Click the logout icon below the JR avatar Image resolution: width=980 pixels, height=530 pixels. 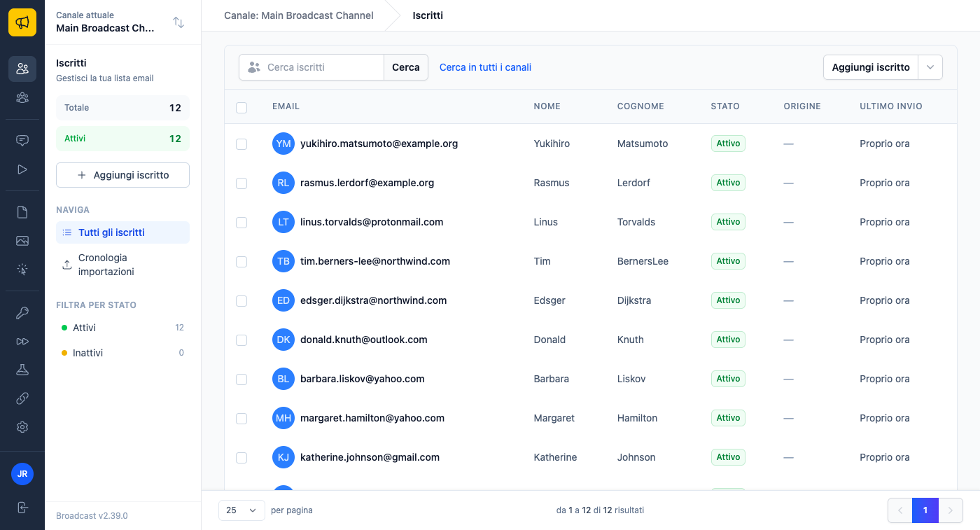22,508
